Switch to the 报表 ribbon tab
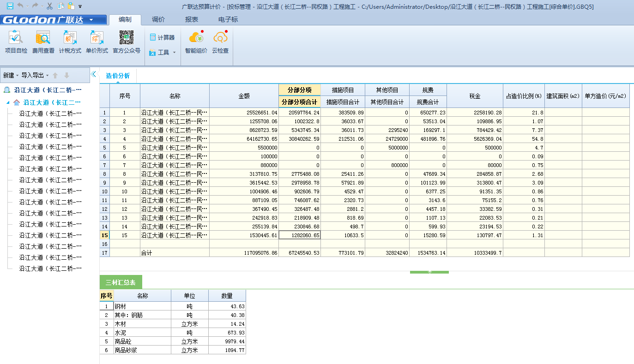 coord(192,19)
